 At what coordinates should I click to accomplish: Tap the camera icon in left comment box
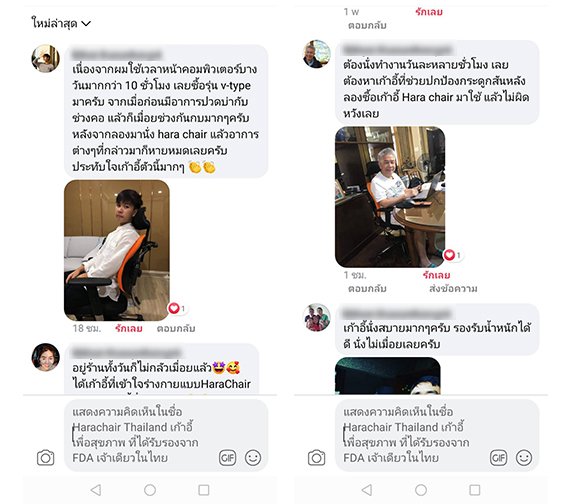pos(46,458)
